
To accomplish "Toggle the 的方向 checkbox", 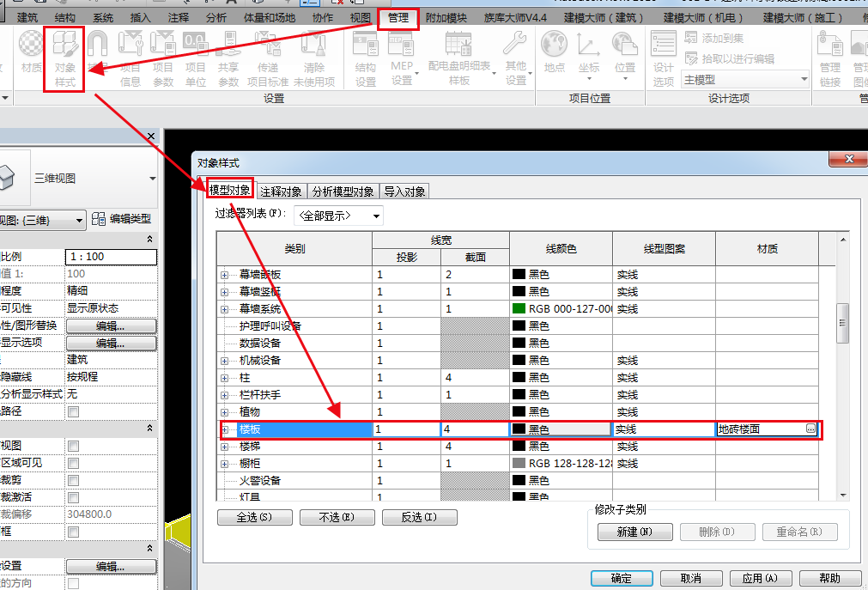I will point(73,583).
